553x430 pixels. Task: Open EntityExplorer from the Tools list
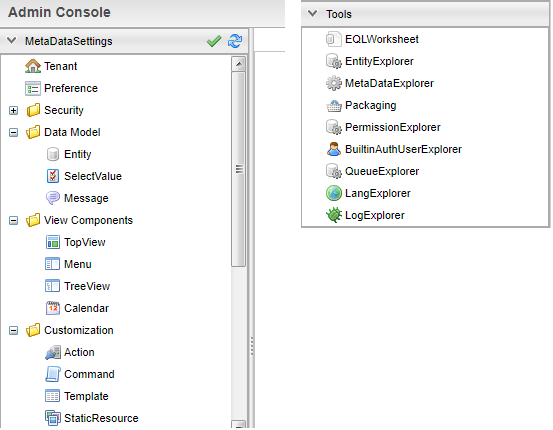(x=379, y=61)
